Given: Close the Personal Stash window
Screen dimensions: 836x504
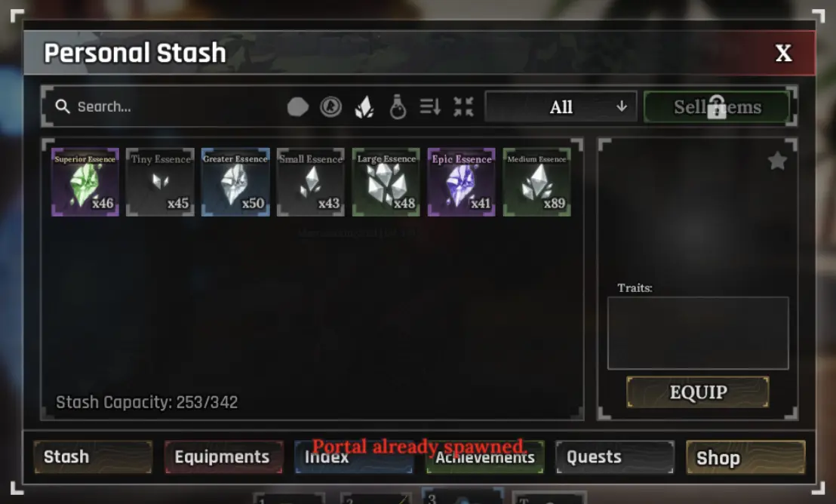Looking at the screenshot, I should coord(783,53).
